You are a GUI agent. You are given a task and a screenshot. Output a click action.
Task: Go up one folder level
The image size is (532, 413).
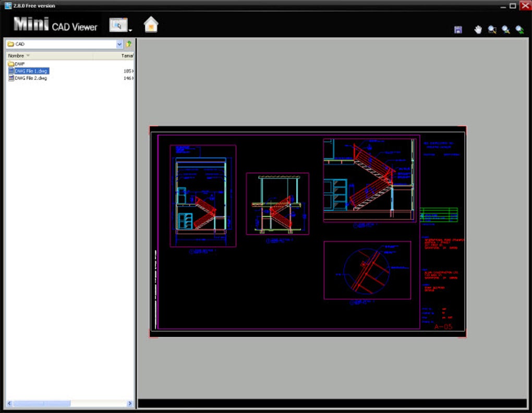pos(129,44)
